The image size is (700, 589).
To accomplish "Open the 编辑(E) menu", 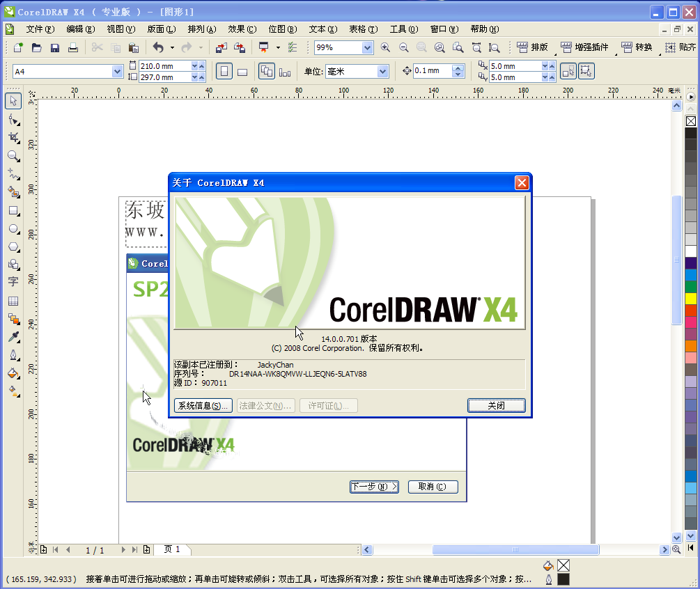I will pyautogui.click(x=81, y=29).
